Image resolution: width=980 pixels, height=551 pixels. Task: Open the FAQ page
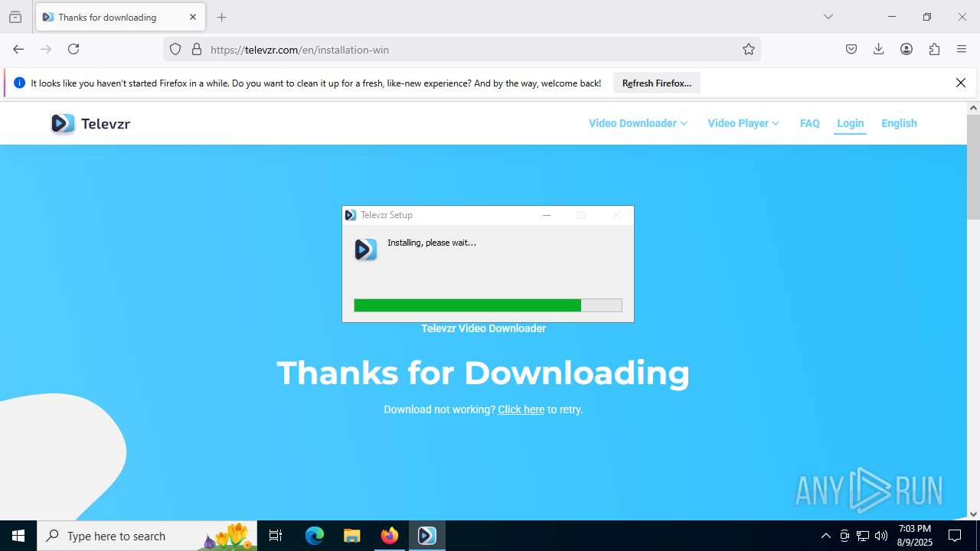[x=810, y=123]
